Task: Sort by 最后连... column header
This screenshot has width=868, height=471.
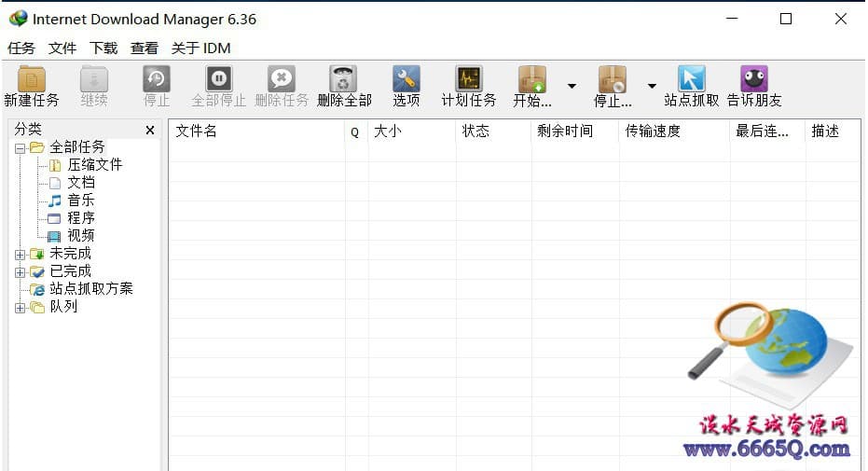Action: pos(767,132)
